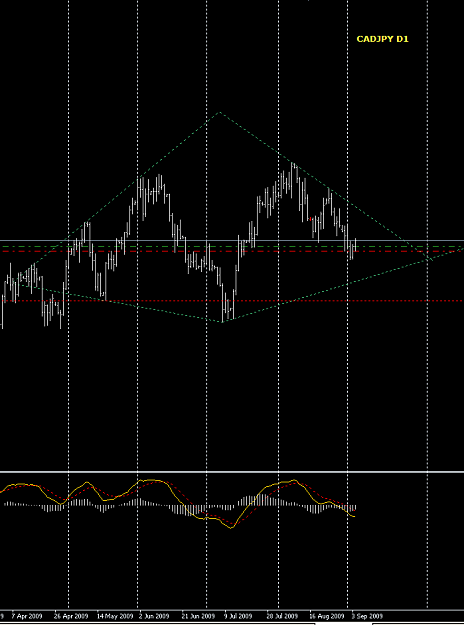Screen dimensions: 464x625
Task: Click the 28 Jul 2009 date label
Action: (x=282, y=616)
